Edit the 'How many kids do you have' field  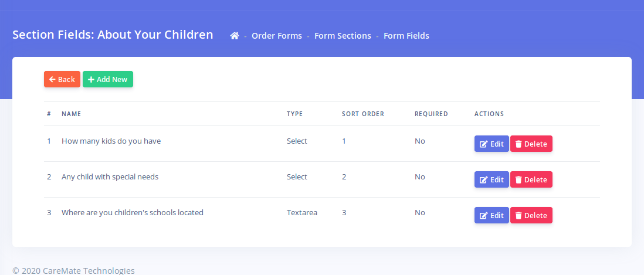pos(491,144)
